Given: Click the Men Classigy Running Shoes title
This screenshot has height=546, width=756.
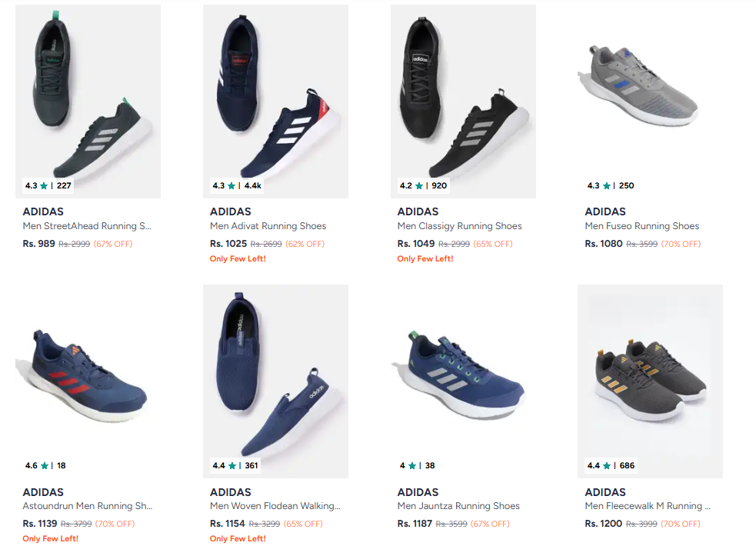Looking at the screenshot, I should [459, 226].
